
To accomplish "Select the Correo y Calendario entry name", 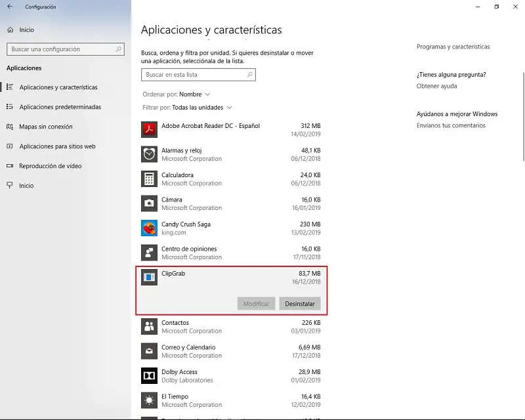I will 188,347.
